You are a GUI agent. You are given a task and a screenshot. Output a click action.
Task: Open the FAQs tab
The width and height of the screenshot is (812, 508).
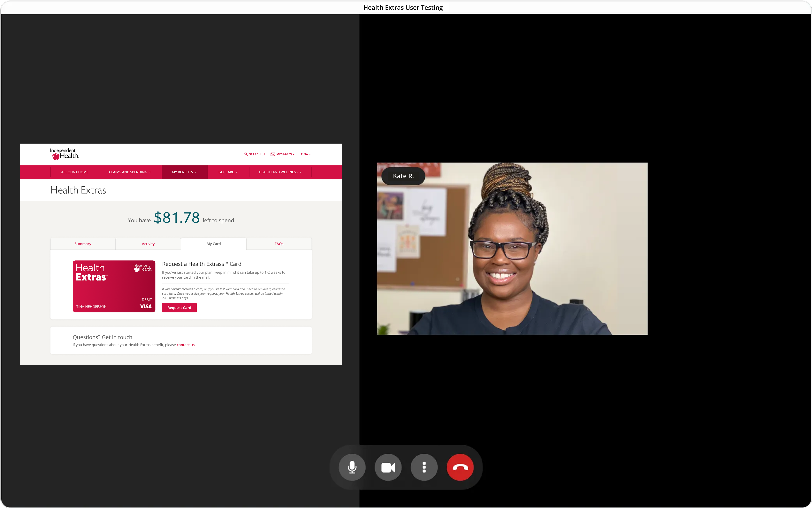pyautogui.click(x=279, y=244)
